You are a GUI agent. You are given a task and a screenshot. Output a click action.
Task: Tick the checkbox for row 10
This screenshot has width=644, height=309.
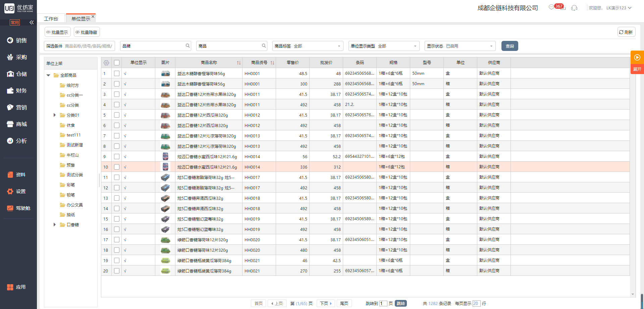(117, 167)
